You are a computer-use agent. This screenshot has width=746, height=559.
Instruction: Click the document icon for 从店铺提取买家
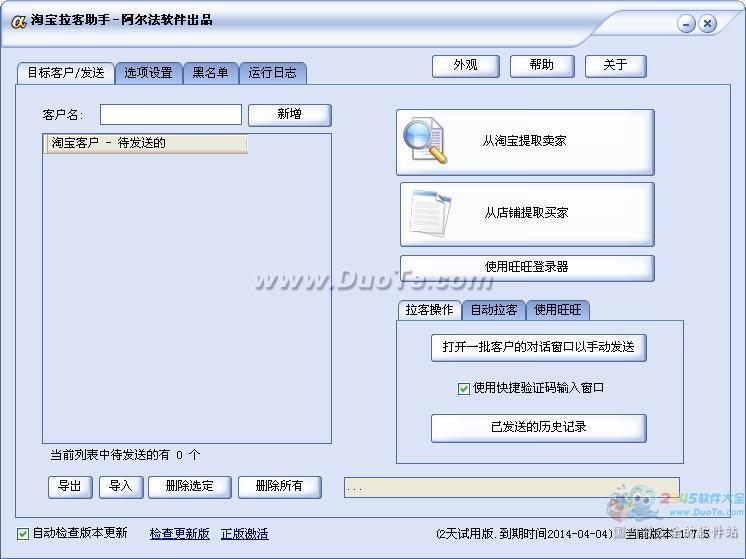point(430,212)
